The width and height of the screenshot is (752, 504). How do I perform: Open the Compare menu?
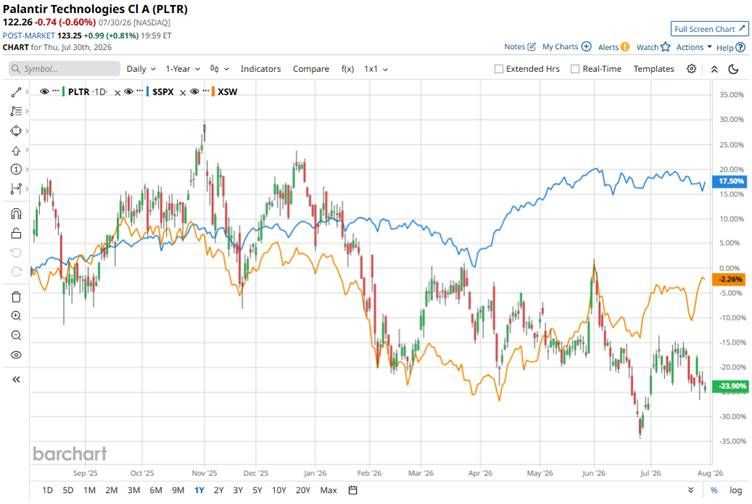[x=311, y=69]
